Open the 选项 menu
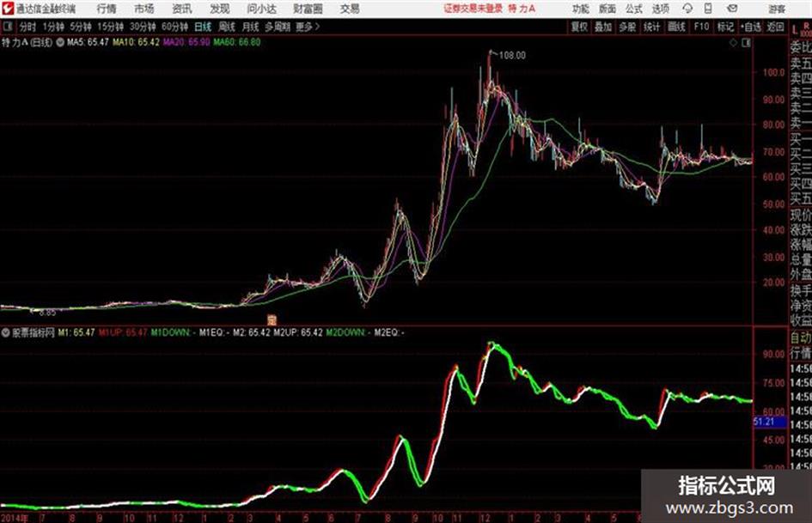Screen dimensions: 812x523 tap(660, 9)
